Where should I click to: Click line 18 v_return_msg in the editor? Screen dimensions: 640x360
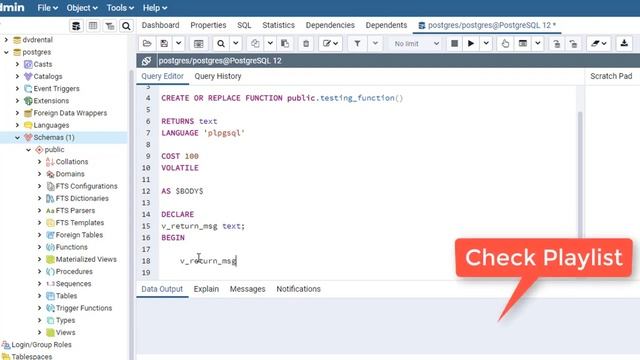pos(208,261)
